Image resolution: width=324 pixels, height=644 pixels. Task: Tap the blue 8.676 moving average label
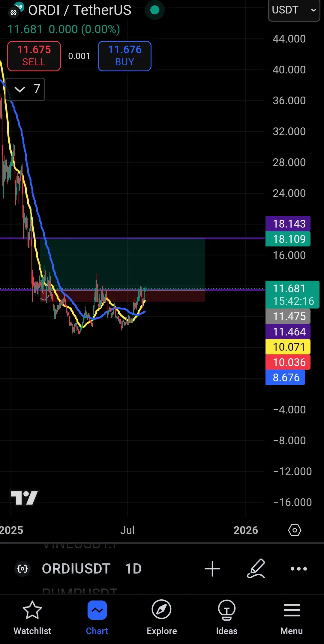[285, 377]
